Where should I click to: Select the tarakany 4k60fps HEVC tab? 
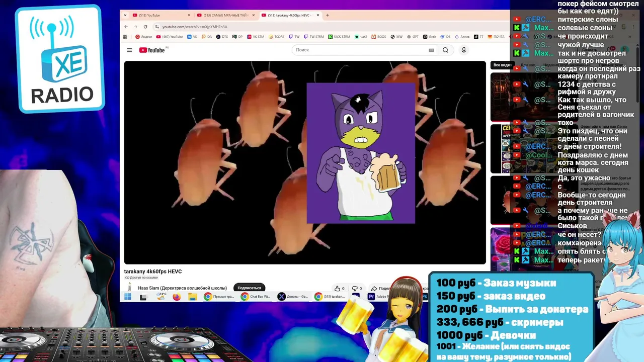click(x=290, y=15)
